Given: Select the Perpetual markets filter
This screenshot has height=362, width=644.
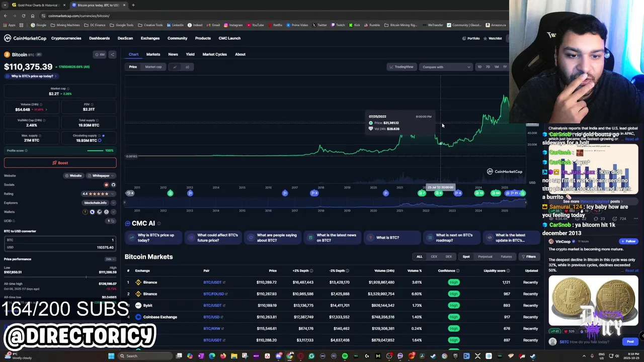Looking at the screenshot, I should 485,257.
